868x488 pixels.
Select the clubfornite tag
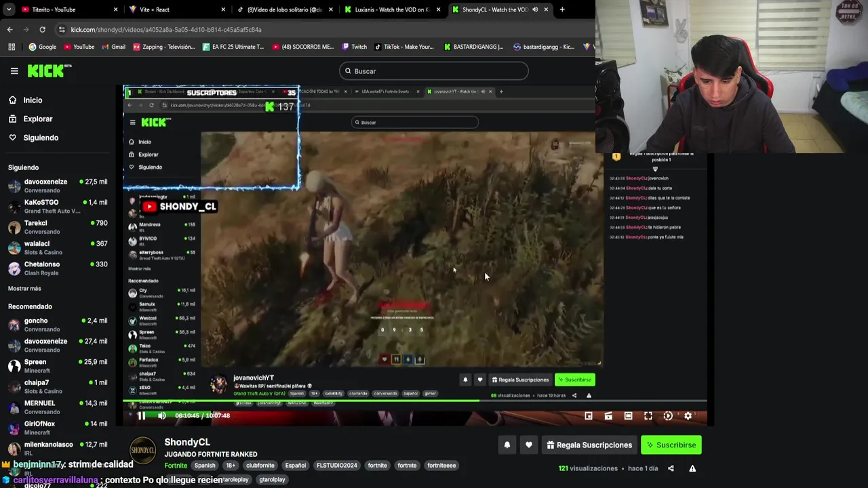260,466
